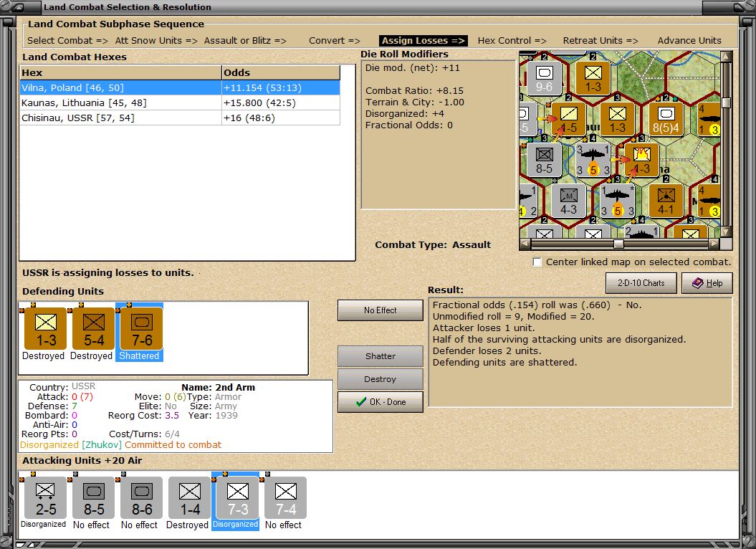Click the Assault or Blitz subphase label
This screenshot has width=756, height=549.
pos(245,41)
